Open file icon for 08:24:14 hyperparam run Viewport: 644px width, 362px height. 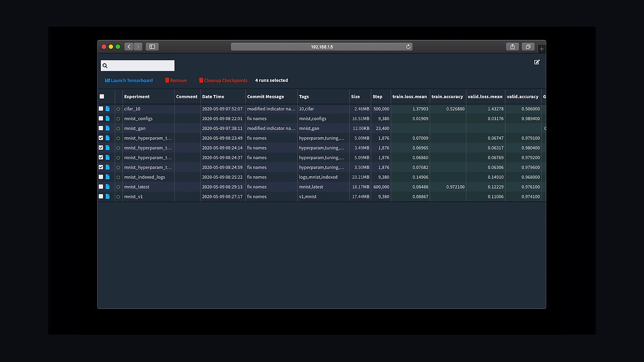(107, 147)
